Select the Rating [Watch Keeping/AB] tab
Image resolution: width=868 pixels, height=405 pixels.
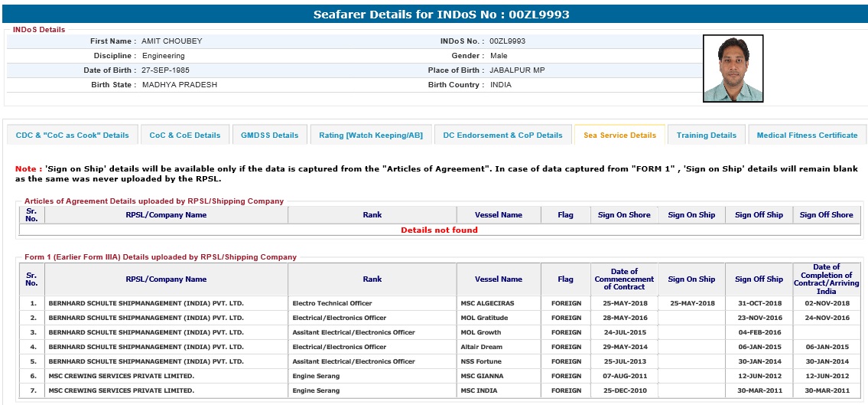point(371,135)
